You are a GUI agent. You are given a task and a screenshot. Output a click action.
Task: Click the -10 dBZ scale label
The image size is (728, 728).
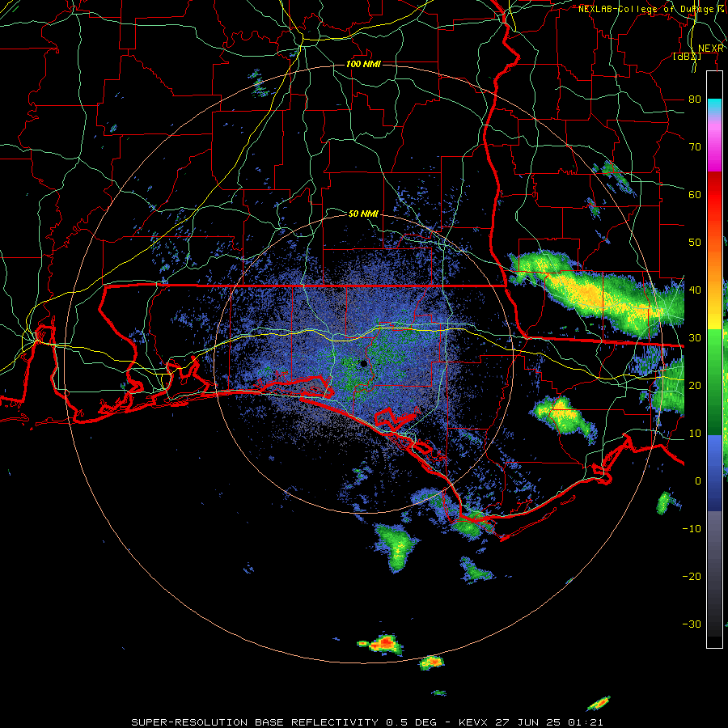coord(692,529)
